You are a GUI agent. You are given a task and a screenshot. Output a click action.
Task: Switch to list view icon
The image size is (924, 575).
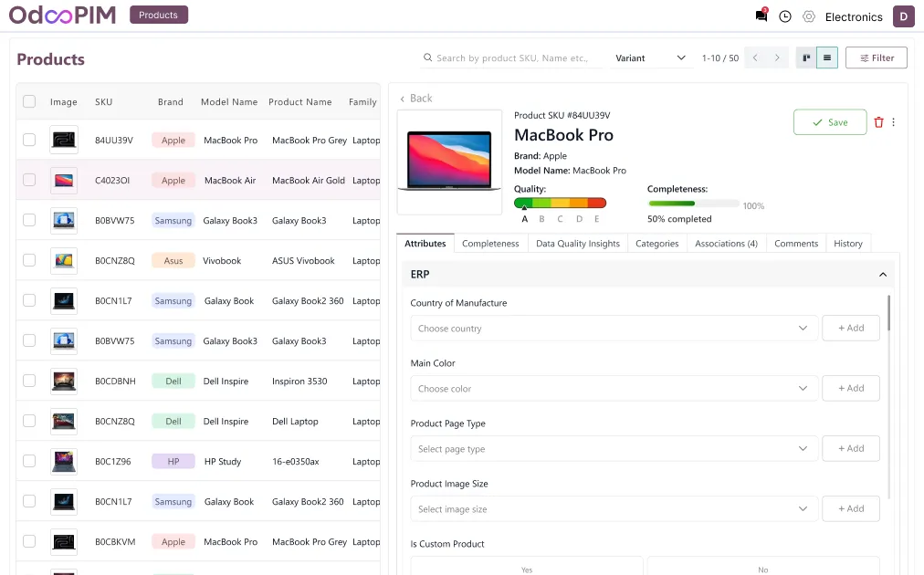coord(826,57)
